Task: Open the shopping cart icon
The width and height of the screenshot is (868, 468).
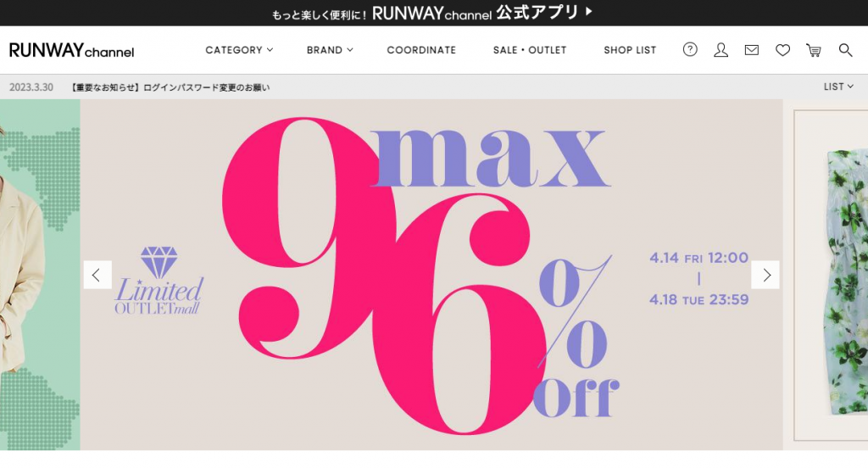Action: coord(814,50)
